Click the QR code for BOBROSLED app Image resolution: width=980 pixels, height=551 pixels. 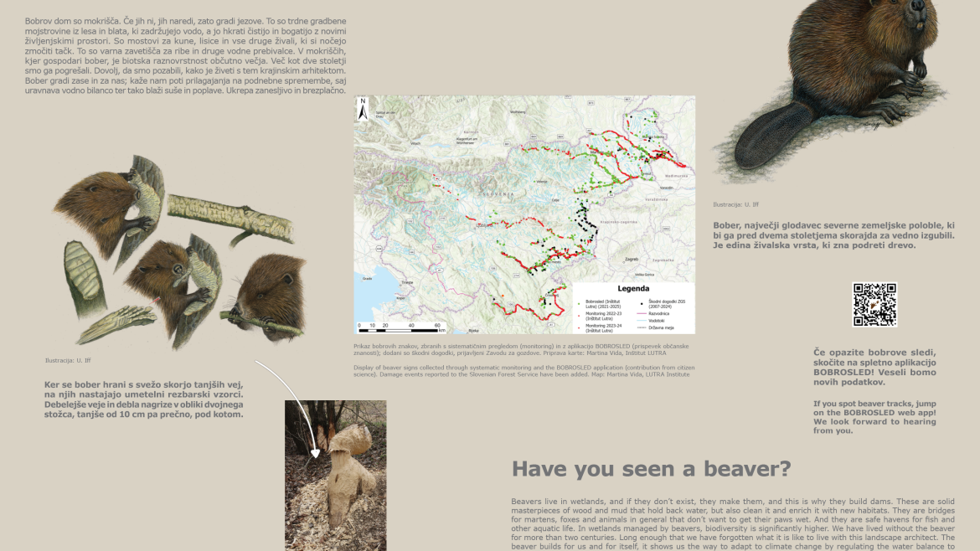pyautogui.click(x=874, y=305)
